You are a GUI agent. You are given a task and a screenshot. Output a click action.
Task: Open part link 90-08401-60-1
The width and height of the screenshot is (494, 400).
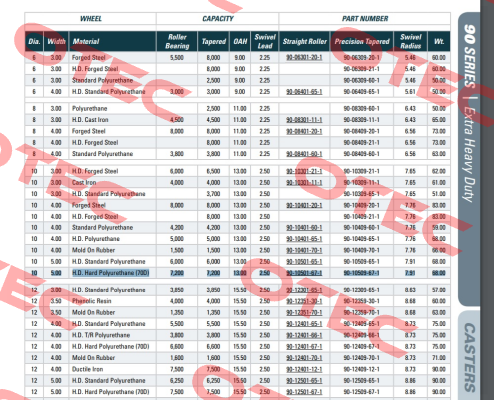click(x=304, y=154)
